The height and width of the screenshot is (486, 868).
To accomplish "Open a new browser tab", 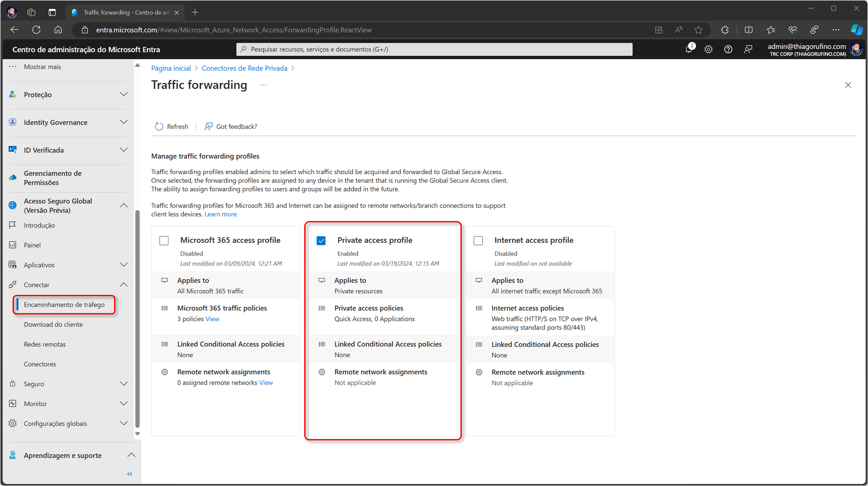I will [195, 13].
